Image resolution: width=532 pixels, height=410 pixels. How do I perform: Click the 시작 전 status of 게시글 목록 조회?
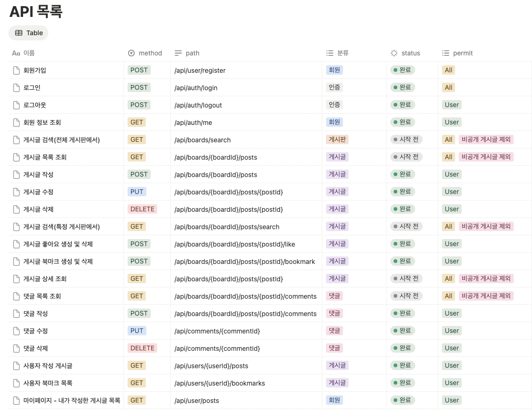click(406, 157)
